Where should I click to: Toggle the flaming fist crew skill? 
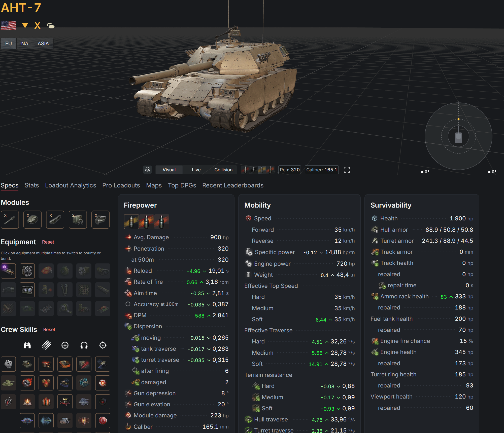pos(27,383)
